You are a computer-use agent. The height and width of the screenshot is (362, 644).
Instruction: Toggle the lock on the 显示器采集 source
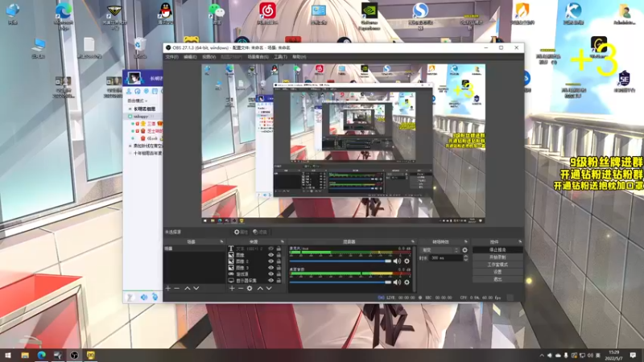(279, 281)
